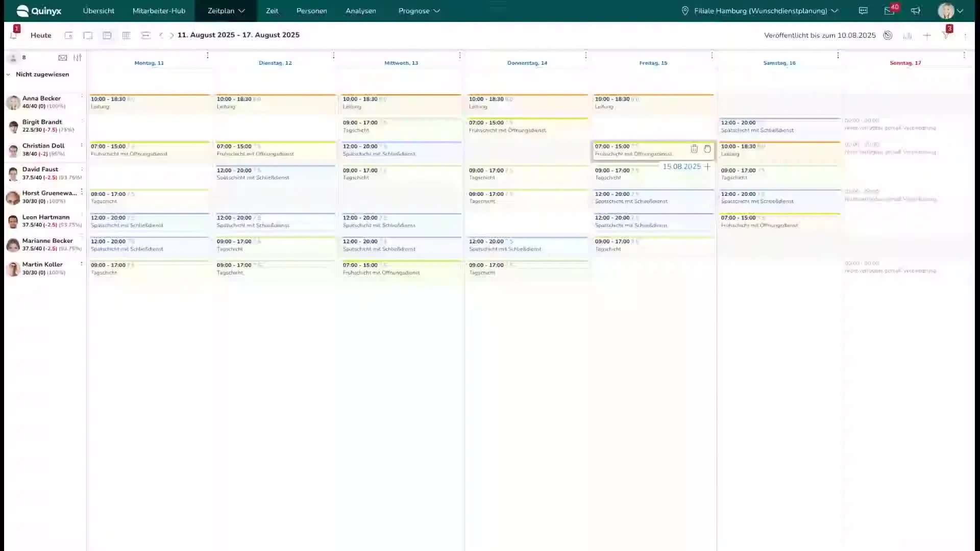This screenshot has height=551, width=980.
Task: Click the Heute button
Action: (x=41, y=35)
